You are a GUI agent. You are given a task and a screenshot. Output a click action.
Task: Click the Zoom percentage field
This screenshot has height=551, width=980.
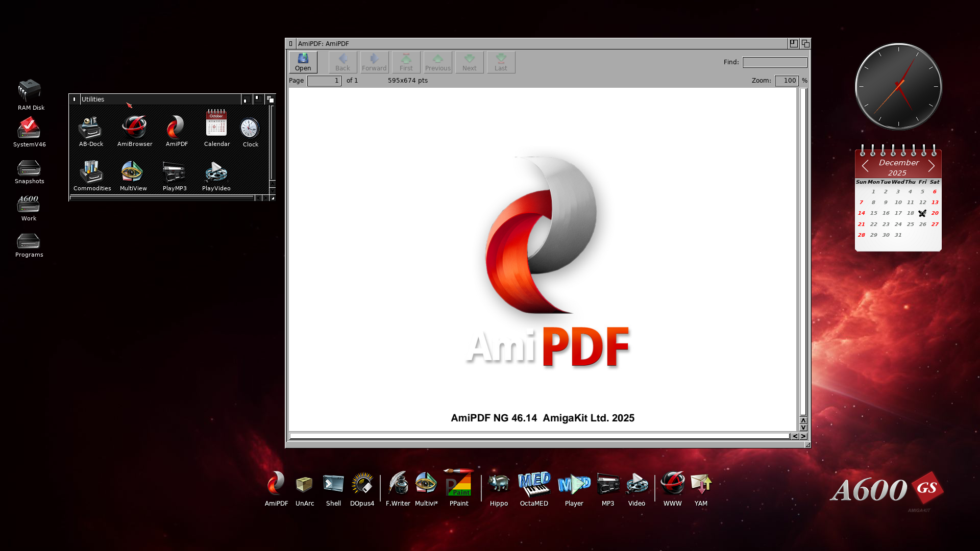click(x=787, y=81)
